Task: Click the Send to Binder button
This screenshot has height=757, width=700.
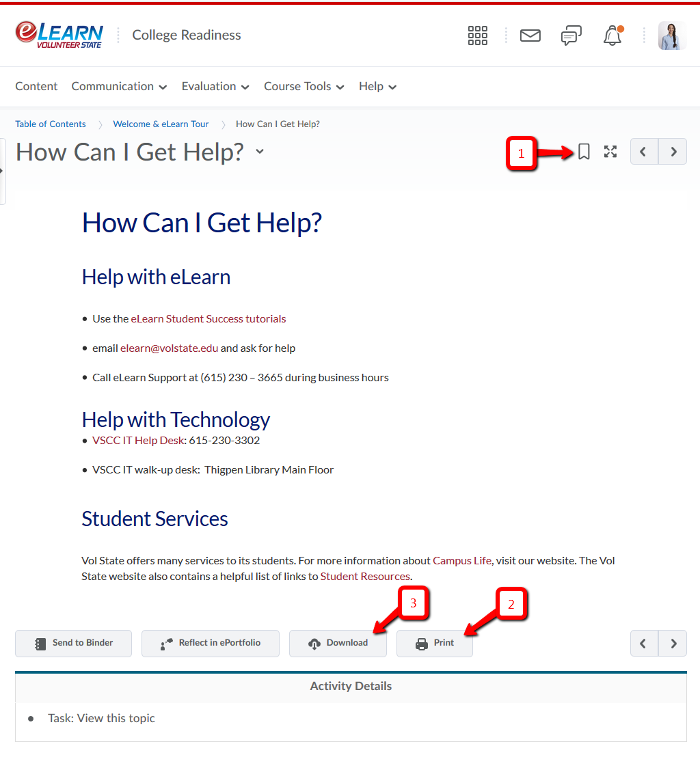Action: [x=73, y=643]
